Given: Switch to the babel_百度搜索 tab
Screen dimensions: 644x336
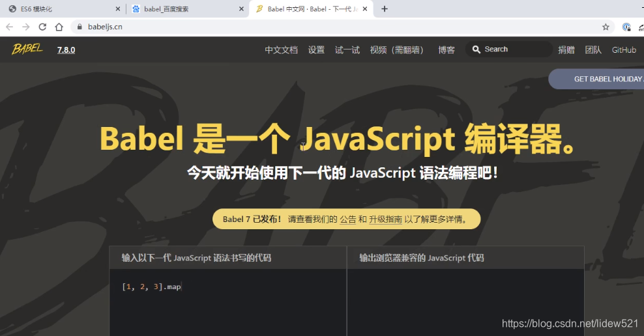Looking at the screenshot, I should 187,8.
